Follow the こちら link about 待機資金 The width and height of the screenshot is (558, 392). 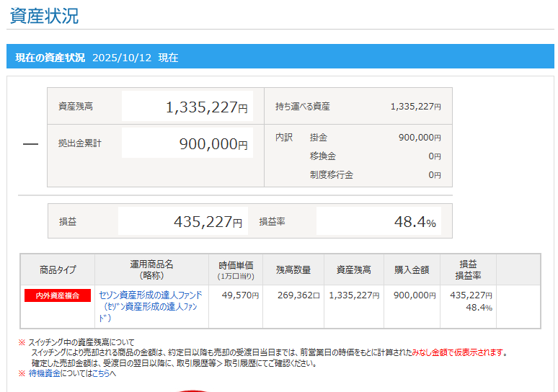[x=101, y=373]
